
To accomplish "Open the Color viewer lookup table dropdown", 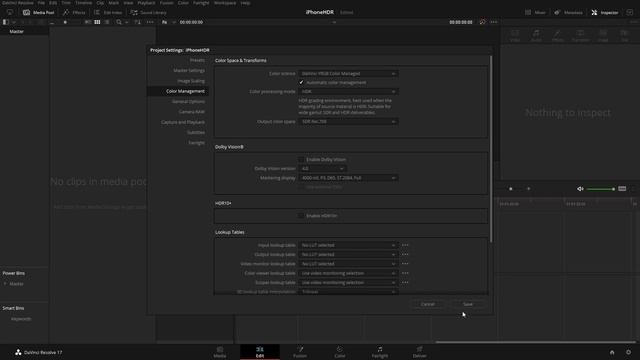I will [349, 273].
